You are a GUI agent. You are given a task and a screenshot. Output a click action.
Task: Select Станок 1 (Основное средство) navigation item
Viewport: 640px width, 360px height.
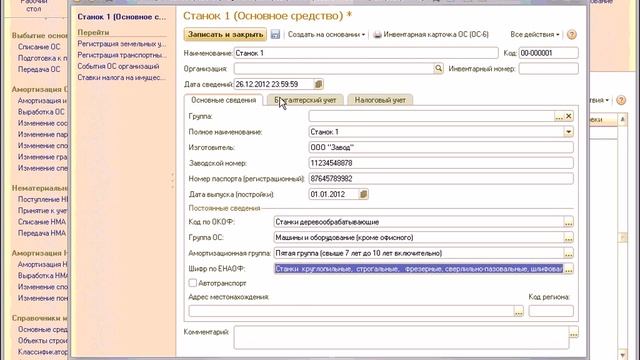[x=122, y=17]
